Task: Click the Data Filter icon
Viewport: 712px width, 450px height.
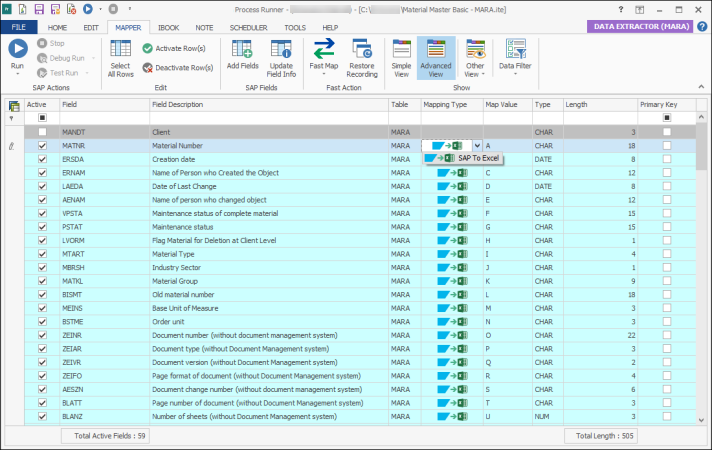Action: pos(515,49)
